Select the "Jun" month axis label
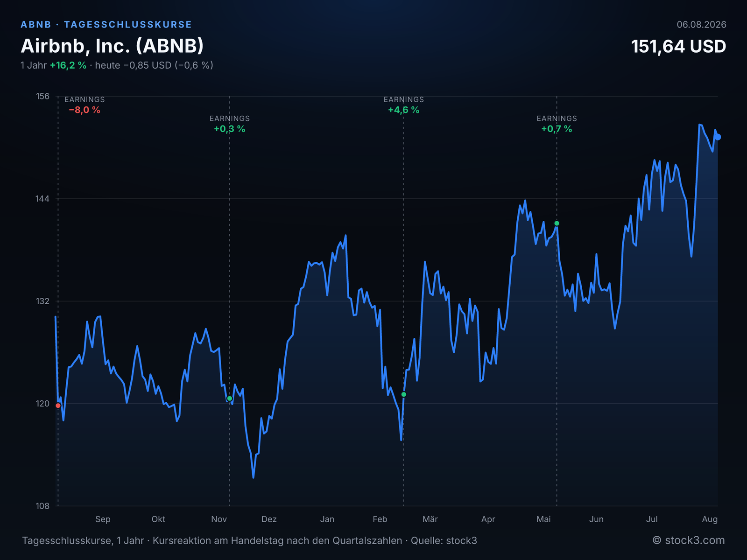The width and height of the screenshot is (747, 560). coord(596,519)
